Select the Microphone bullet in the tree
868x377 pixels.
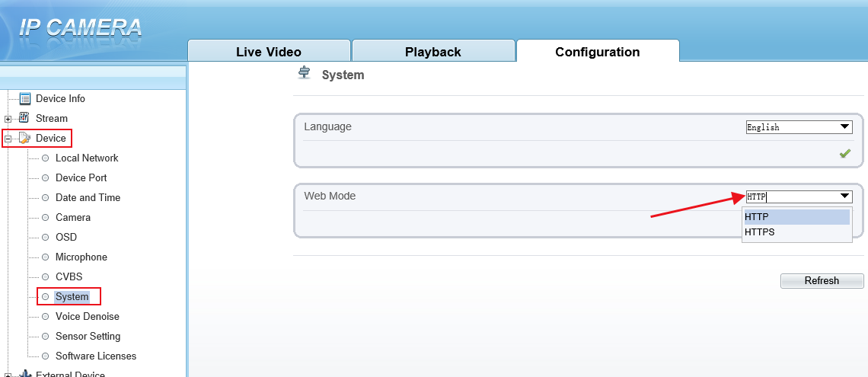pos(46,257)
